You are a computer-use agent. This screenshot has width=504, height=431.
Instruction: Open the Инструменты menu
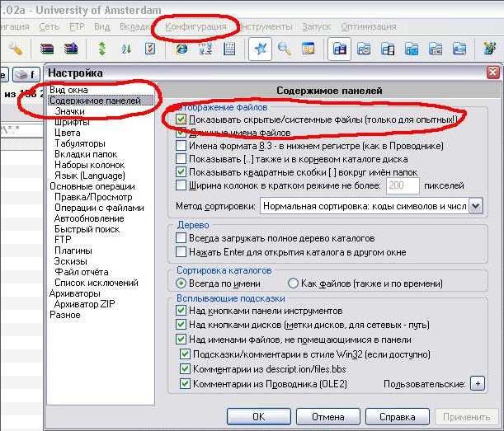[x=262, y=26]
